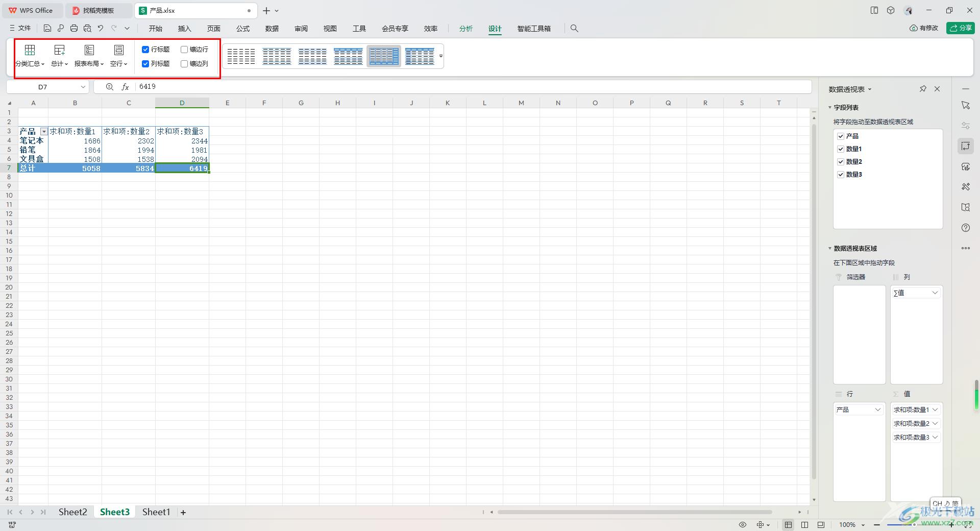Switch to the 分析 ribbon tab
The image size is (980, 531).
click(x=466, y=29)
